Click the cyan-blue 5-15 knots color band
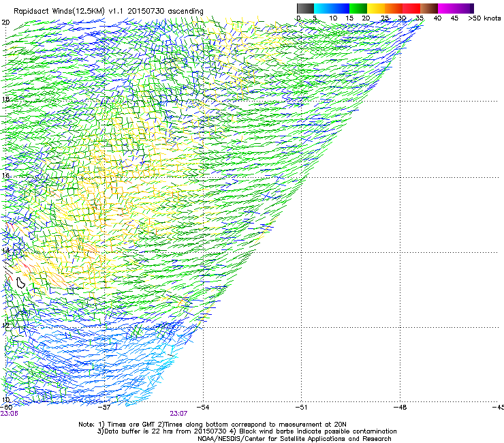The image size is (504, 443). coord(332,8)
